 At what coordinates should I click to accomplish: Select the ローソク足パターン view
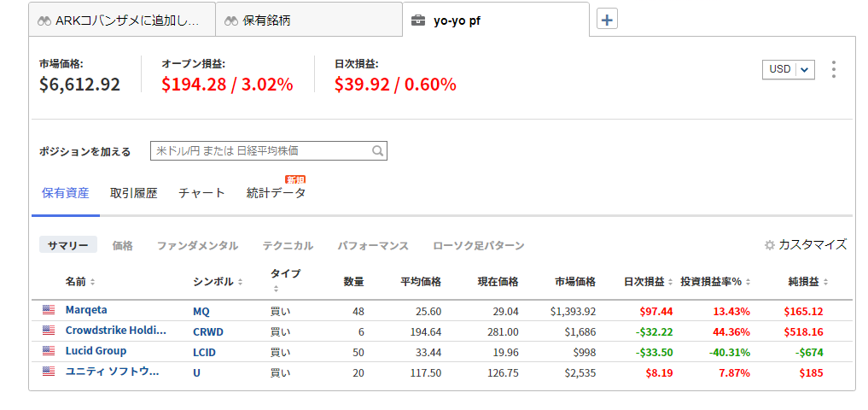[x=479, y=245]
